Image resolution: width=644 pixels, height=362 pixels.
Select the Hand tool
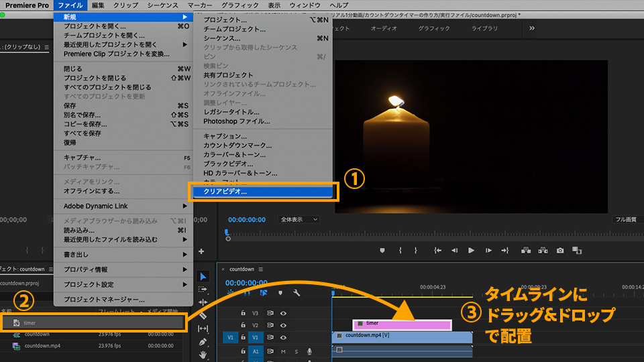tap(203, 354)
